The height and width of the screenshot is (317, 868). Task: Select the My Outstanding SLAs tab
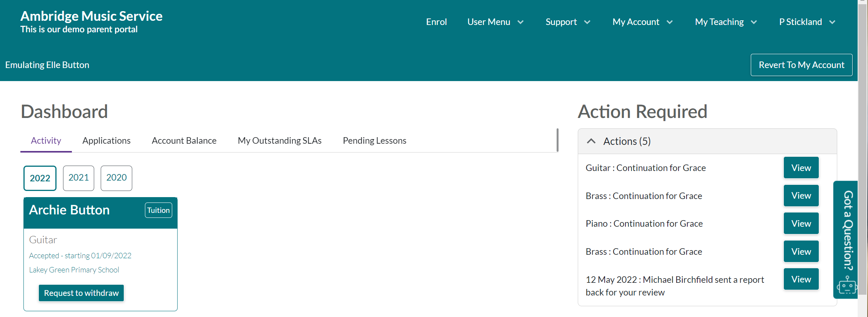pos(279,141)
